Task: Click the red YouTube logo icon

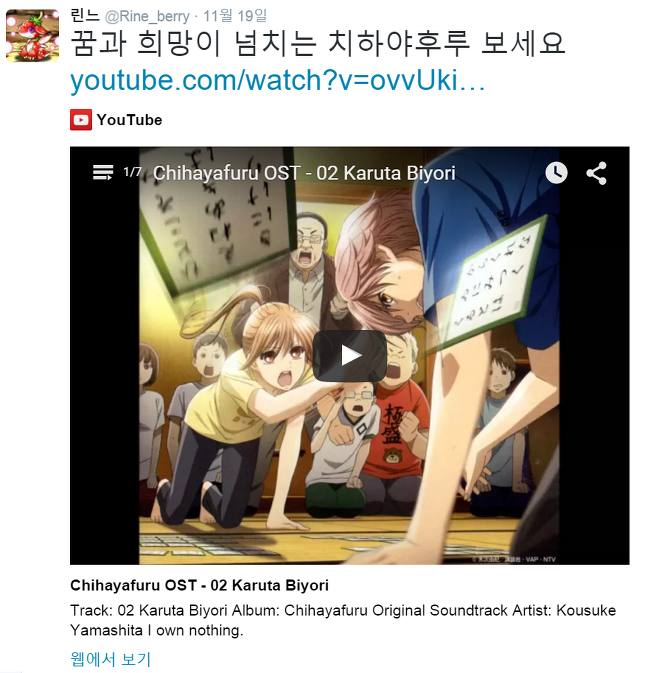Action: (x=81, y=120)
